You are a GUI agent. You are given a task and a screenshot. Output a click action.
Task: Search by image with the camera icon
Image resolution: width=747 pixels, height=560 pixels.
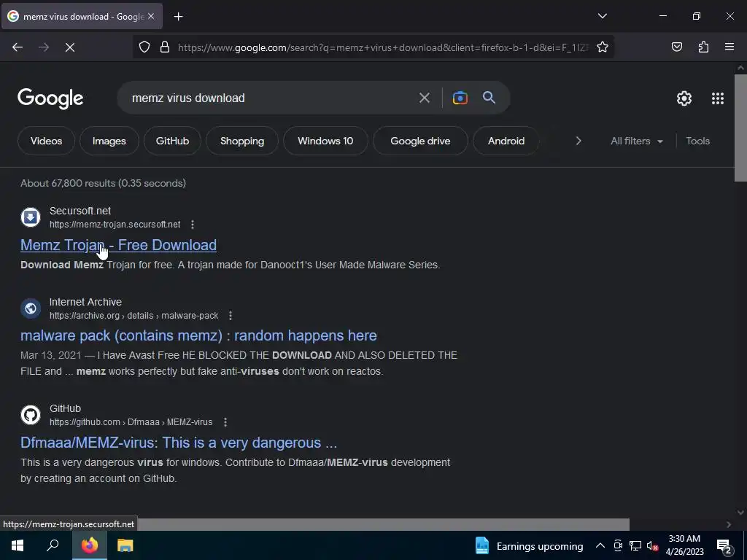pos(460,98)
